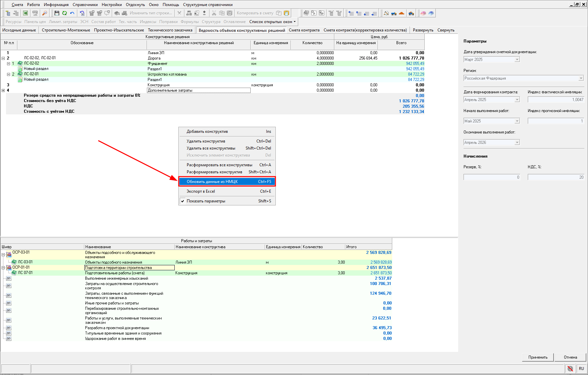Viewport: 588px width, 375px height.
Task: Click the hammer and sickle toolbar icon
Action: pos(386,13)
